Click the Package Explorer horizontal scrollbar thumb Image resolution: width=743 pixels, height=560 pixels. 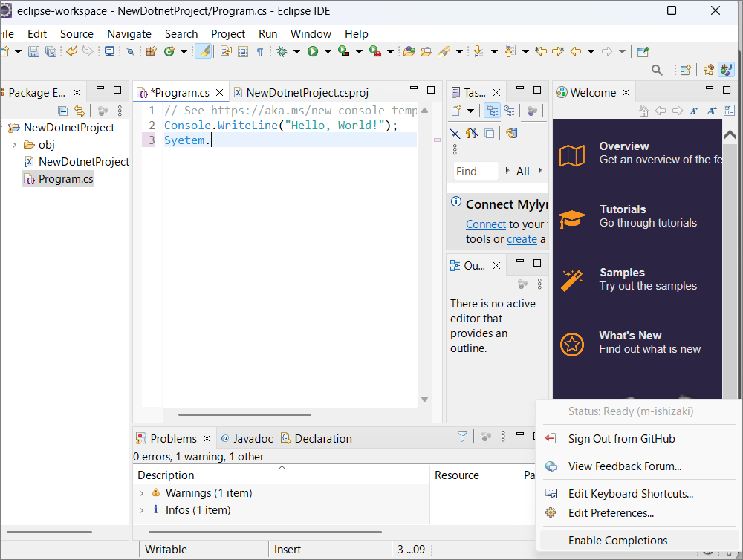click(x=49, y=532)
